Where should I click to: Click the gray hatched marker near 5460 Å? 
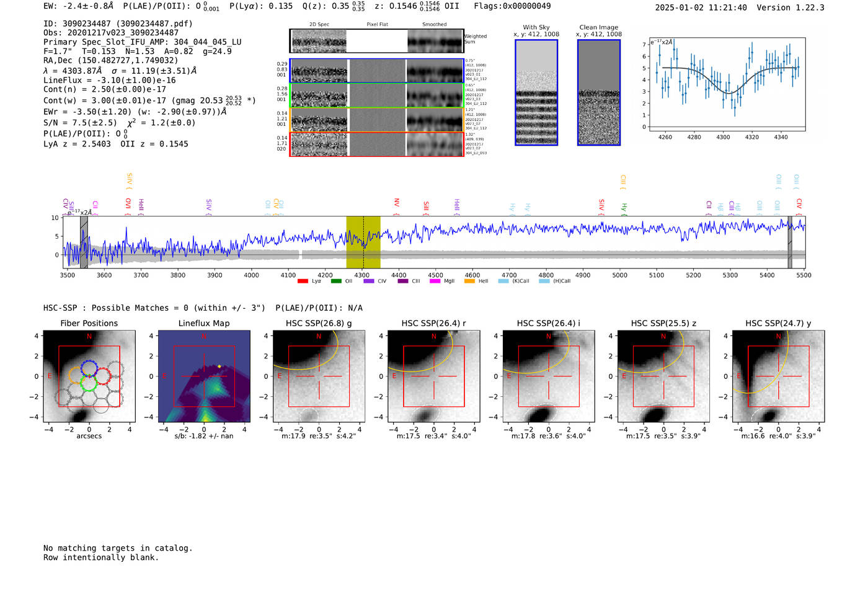pyautogui.click(x=790, y=242)
